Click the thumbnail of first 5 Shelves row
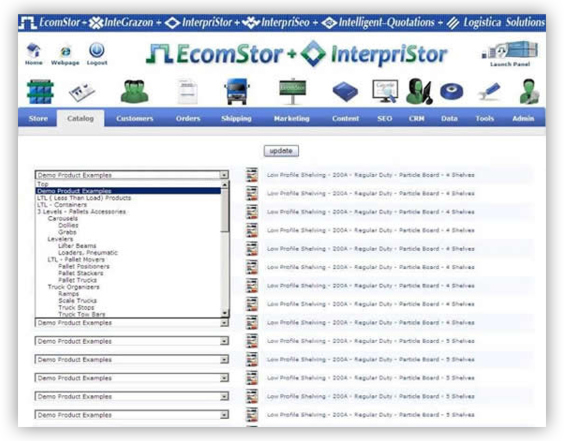 (x=252, y=341)
